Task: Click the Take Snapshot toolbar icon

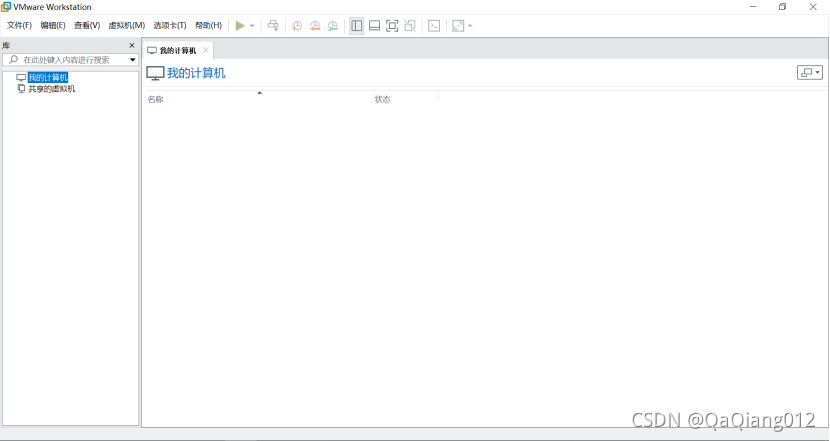Action: pyautogui.click(x=297, y=25)
